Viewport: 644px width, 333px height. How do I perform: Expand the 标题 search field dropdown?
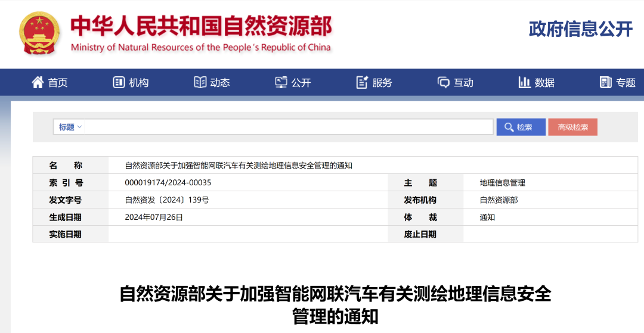tap(70, 127)
